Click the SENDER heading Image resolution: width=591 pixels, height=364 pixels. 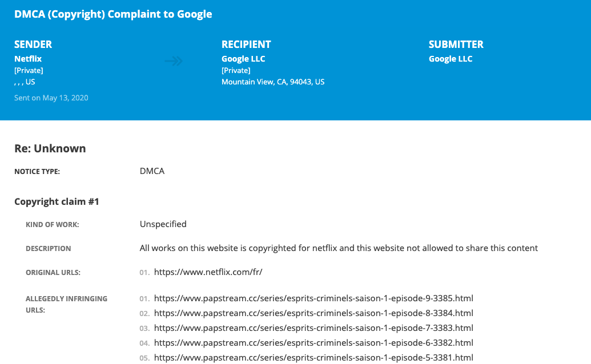33,45
